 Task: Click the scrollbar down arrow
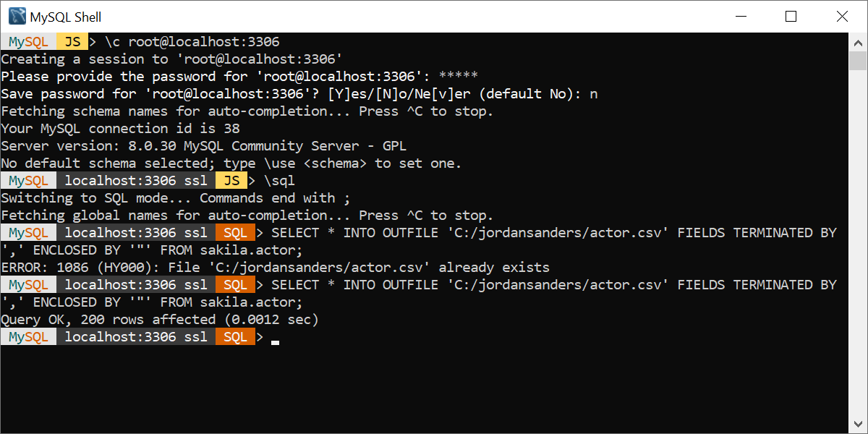[x=859, y=425]
